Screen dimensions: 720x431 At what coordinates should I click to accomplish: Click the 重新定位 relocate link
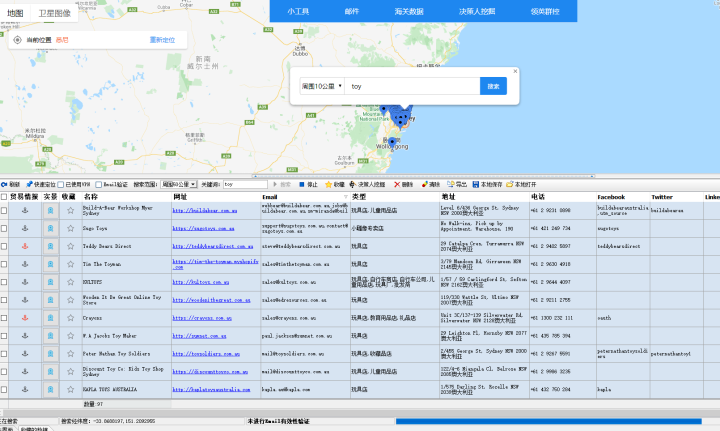(162, 40)
